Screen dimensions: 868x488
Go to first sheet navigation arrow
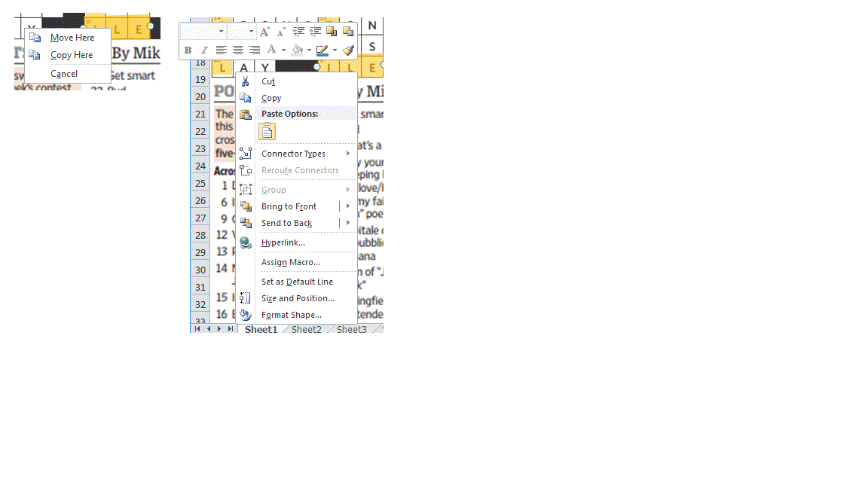tap(197, 329)
